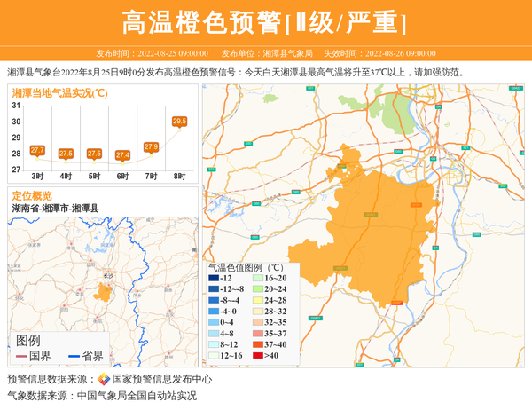The height and width of the screenshot is (418, 532).
Task: Click the orange Xiangtan marker on overview map
Action: [x=102, y=288]
